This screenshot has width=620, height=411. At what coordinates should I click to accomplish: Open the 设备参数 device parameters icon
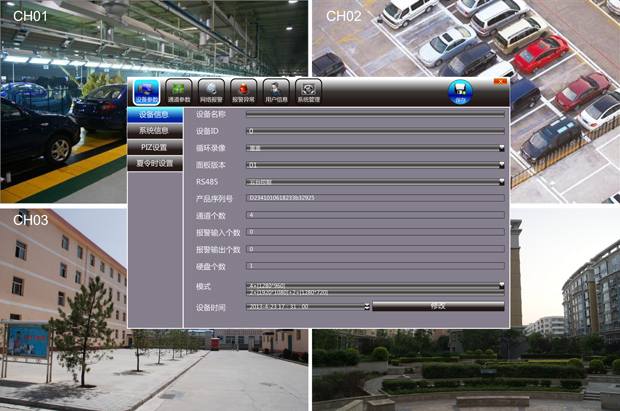point(146,92)
